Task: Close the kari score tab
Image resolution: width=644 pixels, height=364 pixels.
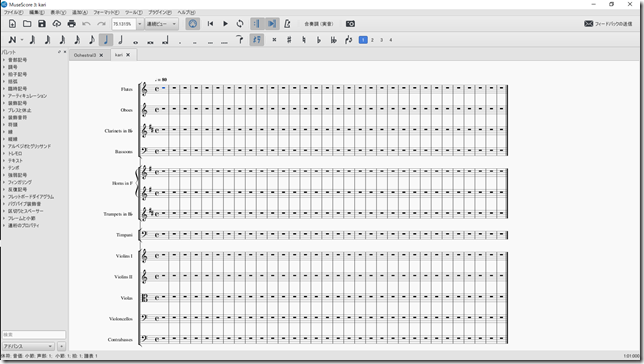Action: click(128, 55)
